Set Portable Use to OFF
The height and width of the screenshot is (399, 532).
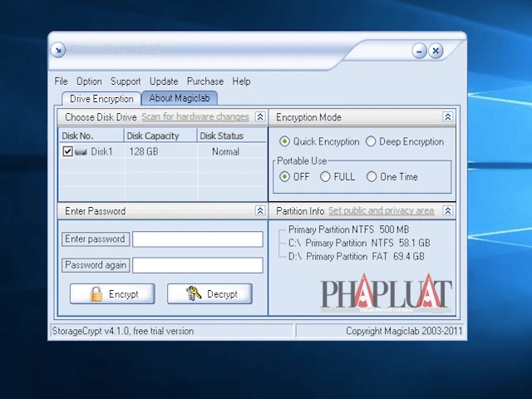tap(285, 177)
